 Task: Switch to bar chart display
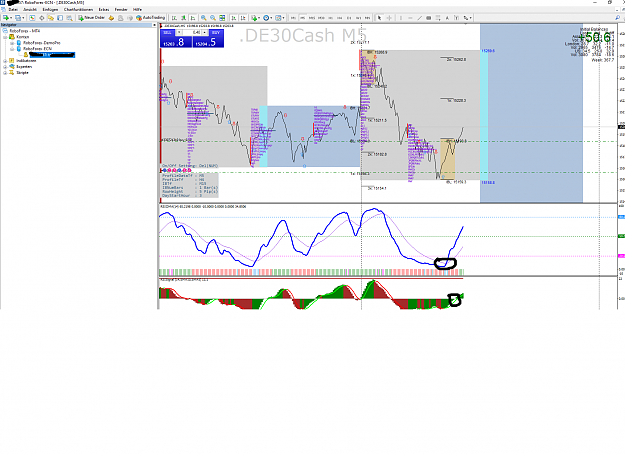[174, 18]
